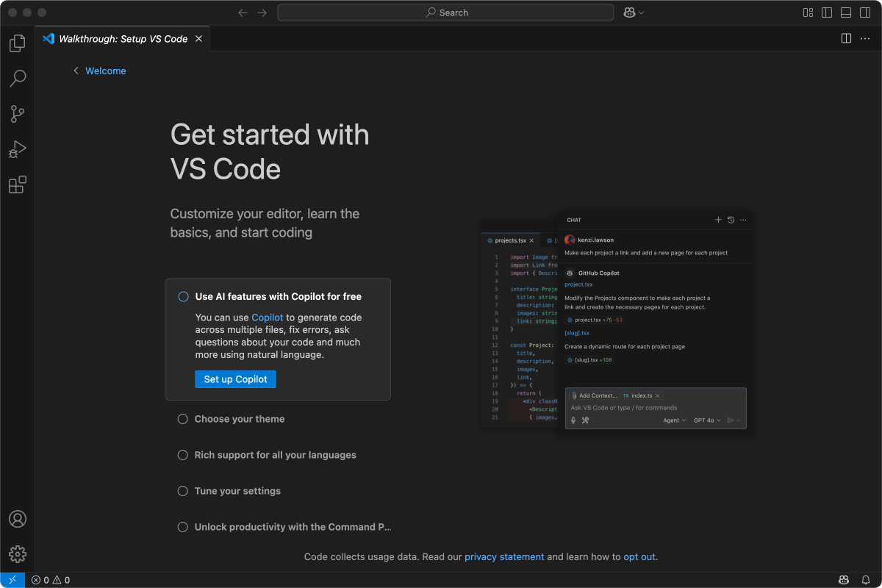Open the Extensions view
Screen dimensions: 882x588
(17, 184)
